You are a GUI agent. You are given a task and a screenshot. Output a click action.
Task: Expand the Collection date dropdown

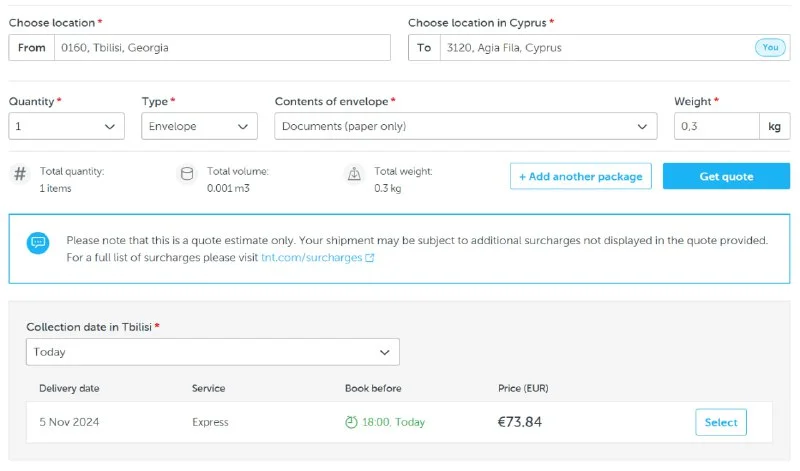click(212, 352)
